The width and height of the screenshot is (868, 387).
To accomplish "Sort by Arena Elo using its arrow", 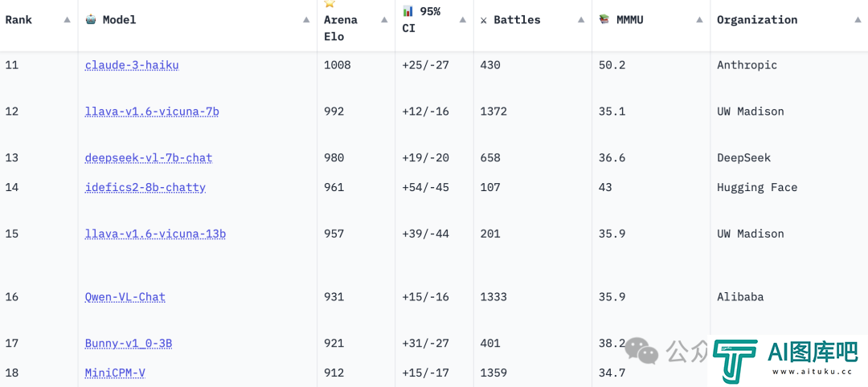I will tap(384, 20).
